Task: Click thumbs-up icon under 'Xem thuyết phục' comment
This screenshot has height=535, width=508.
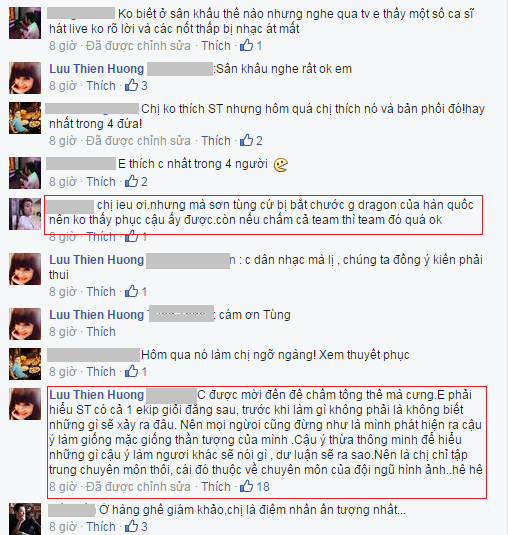Action: coord(131,371)
